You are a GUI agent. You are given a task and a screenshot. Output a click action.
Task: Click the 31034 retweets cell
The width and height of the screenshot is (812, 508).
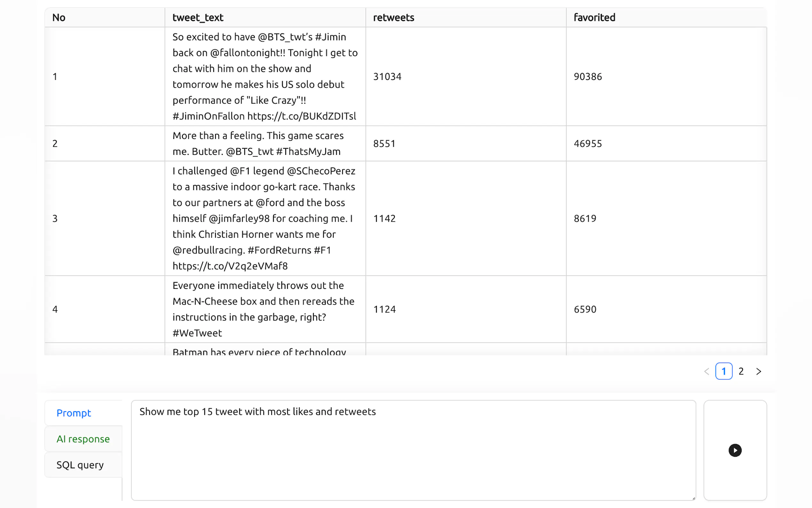pos(387,76)
